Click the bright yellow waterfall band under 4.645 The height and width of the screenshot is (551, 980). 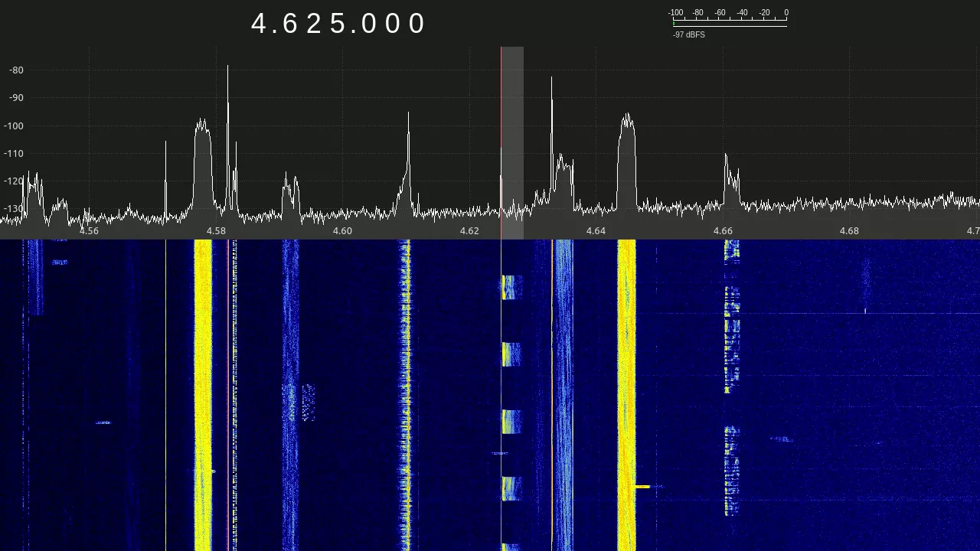pyautogui.click(x=626, y=395)
